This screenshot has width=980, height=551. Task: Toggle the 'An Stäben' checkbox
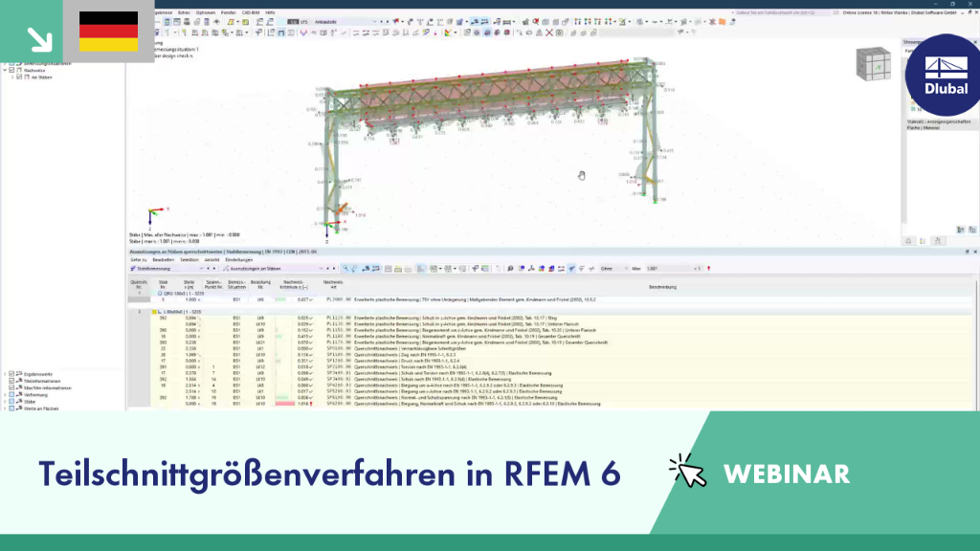[x=19, y=77]
